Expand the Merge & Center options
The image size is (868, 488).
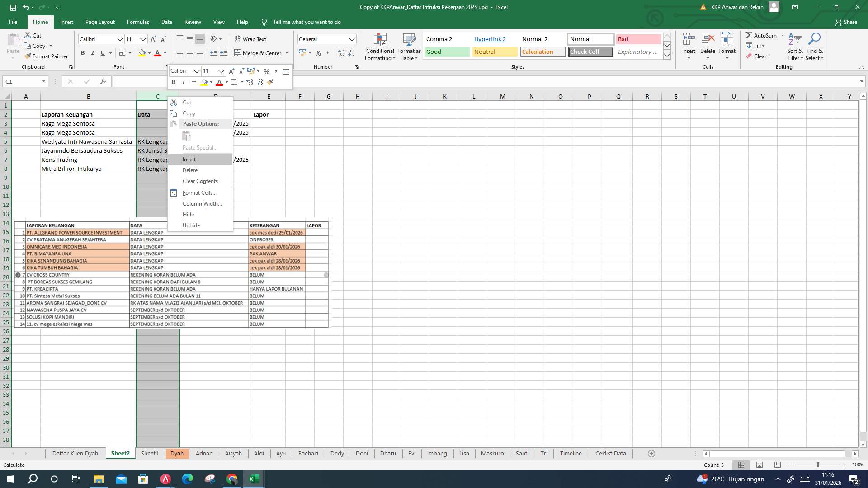(x=287, y=53)
